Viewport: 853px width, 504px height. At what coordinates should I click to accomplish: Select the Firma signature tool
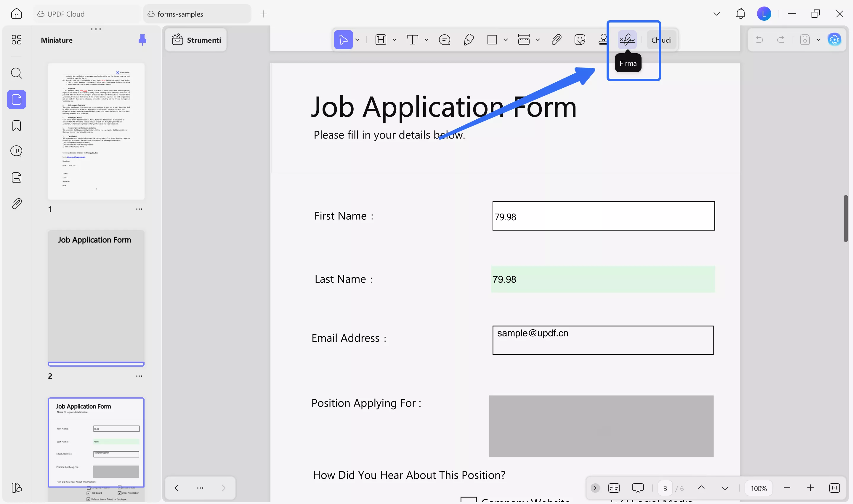coord(627,40)
